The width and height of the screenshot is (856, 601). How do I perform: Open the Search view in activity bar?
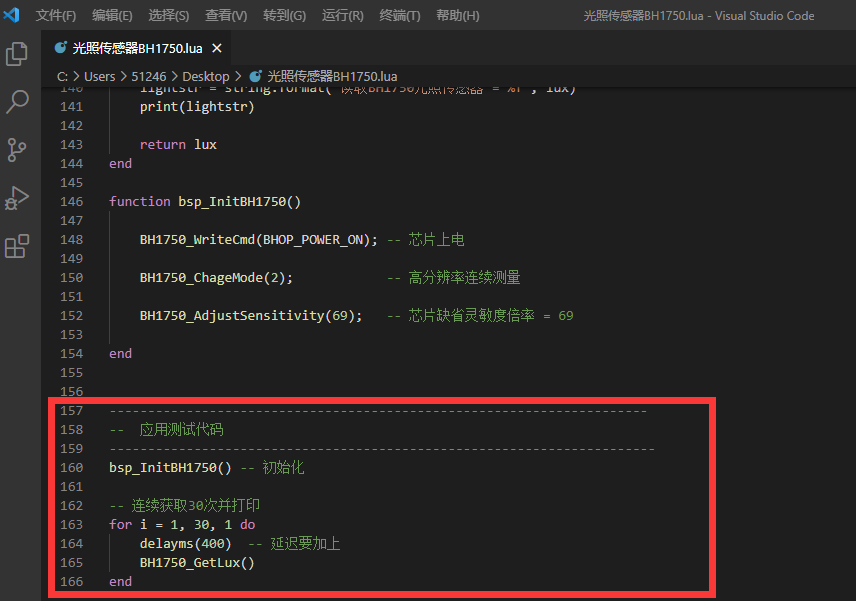click(17, 102)
